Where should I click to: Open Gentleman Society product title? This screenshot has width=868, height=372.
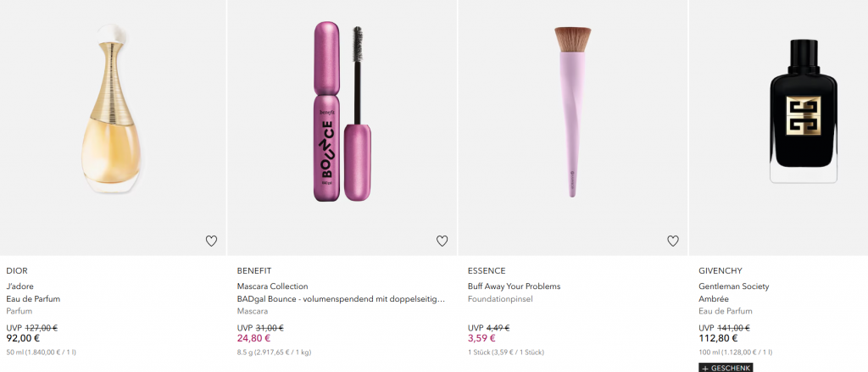(x=733, y=286)
